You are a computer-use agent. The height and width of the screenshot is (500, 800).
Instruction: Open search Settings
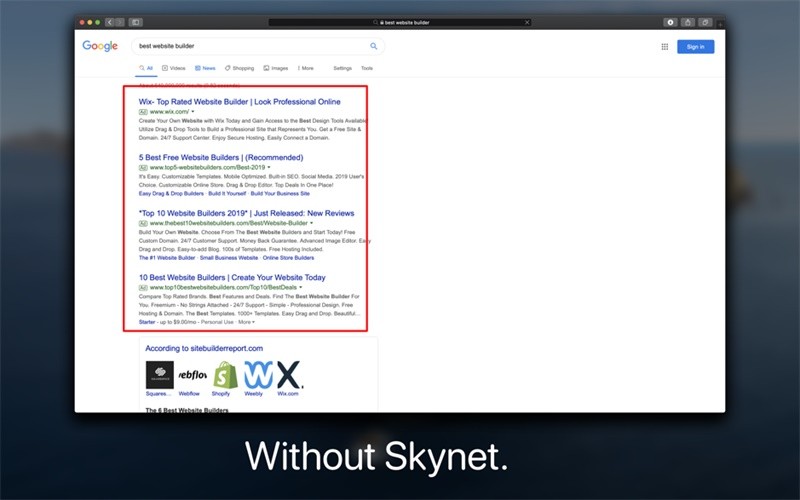point(342,68)
